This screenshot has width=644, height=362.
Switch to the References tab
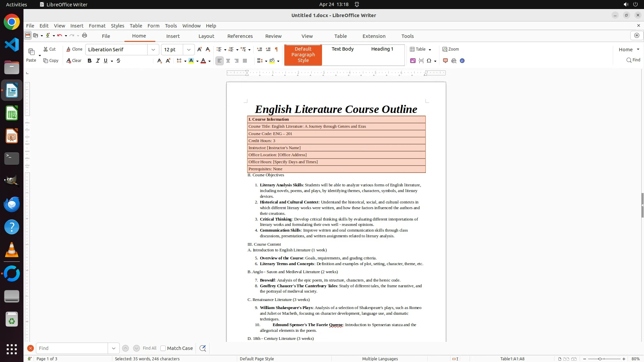click(x=240, y=36)
